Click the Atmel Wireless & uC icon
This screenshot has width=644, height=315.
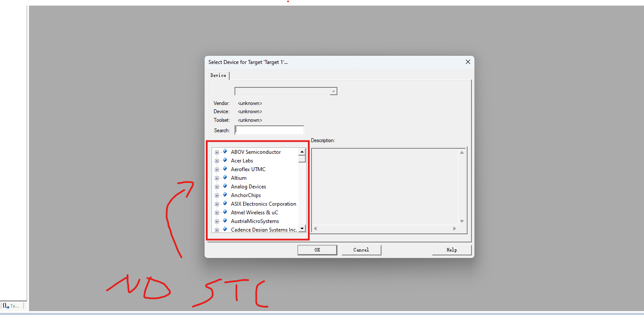click(225, 212)
